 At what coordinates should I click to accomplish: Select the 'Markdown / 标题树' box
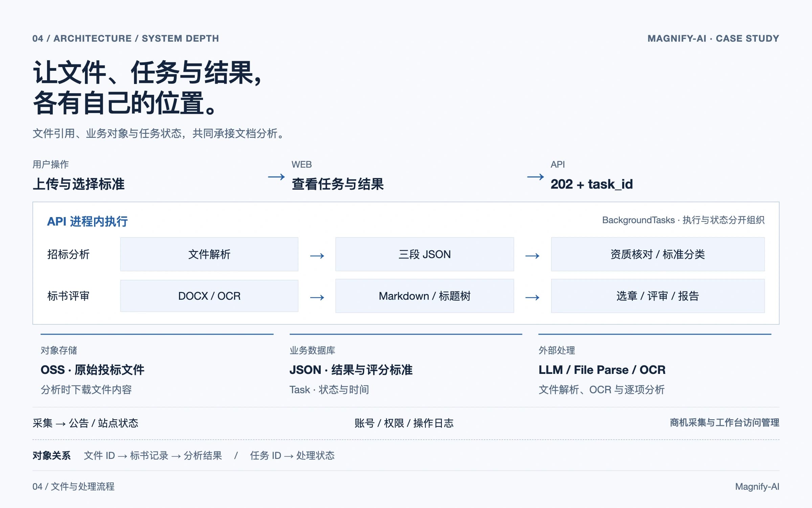pyautogui.click(x=425, y=296)
